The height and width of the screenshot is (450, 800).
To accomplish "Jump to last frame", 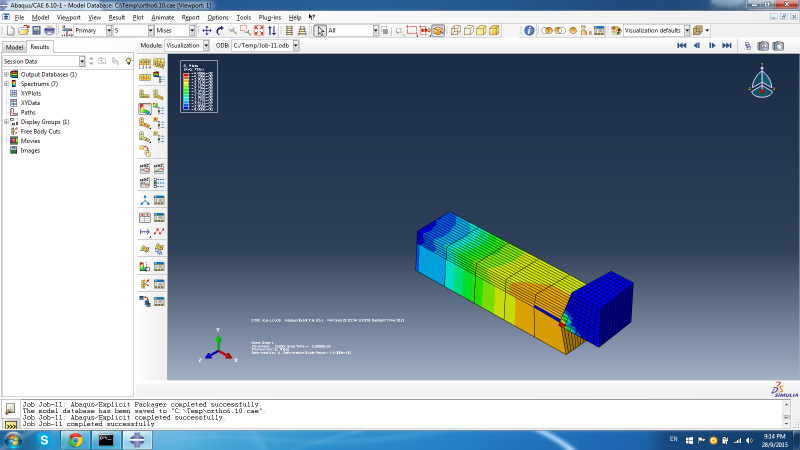I will coord(727,45).
